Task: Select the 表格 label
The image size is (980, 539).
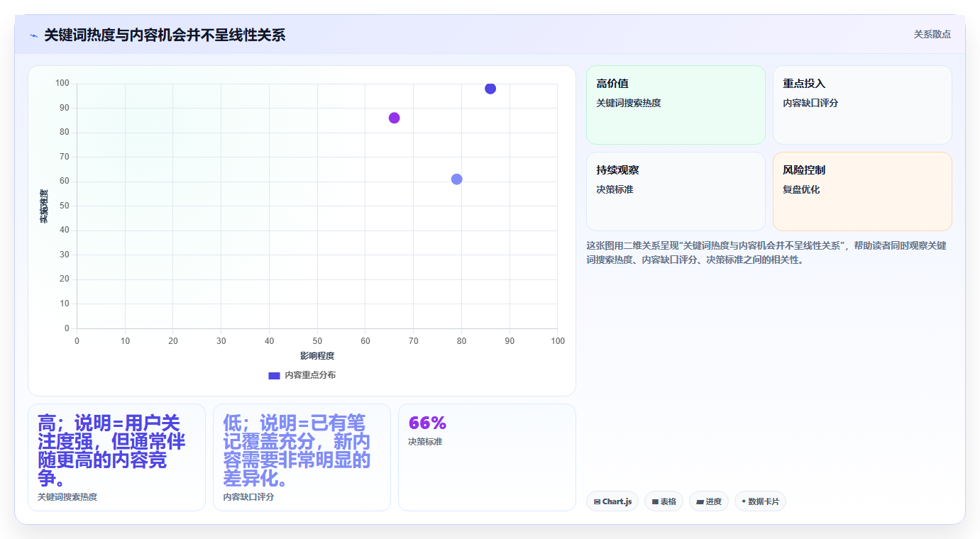Action: coord(668,502)
